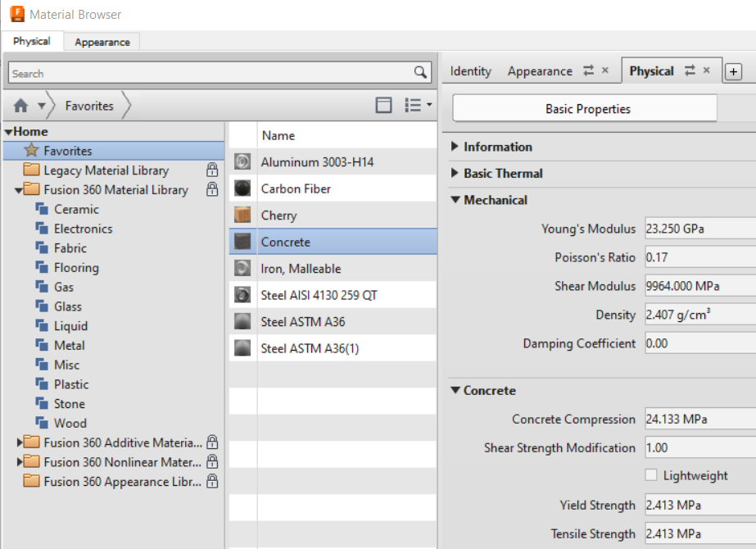
Task: Click the Legacy Material Library folder icon
Action: [31, 170]
